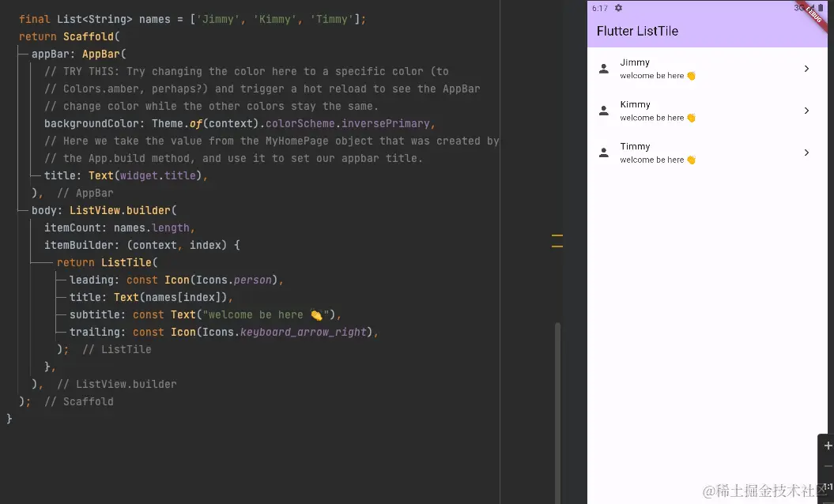Click the settings gear in emulator status bar
Screen dimensions: 834x504
click(618, 8)
